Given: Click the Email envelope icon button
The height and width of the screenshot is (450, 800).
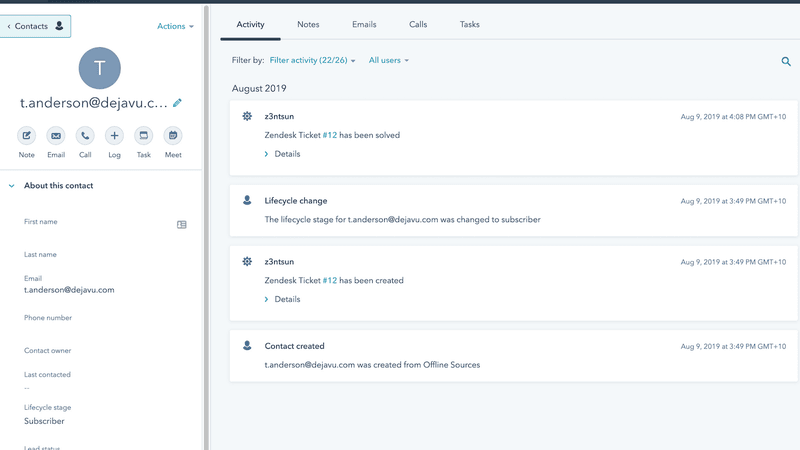Looking at the screenshot, I should tap(56, 136).
